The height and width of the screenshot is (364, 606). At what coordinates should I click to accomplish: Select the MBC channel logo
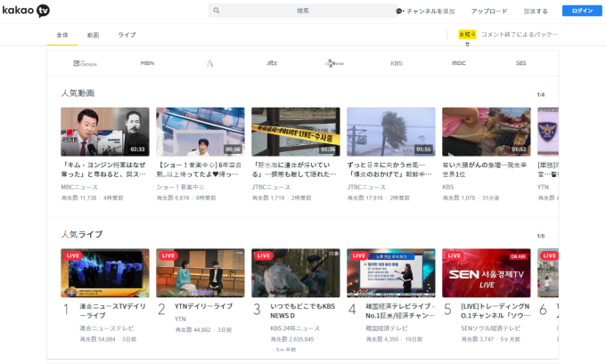tap(459, 63)
